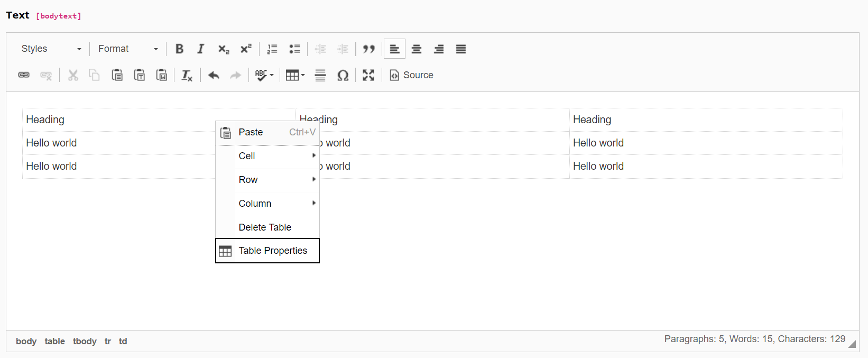Open the insert table dropdown
The width and height of the screenshot is (868, 358).
coord(295,75)
